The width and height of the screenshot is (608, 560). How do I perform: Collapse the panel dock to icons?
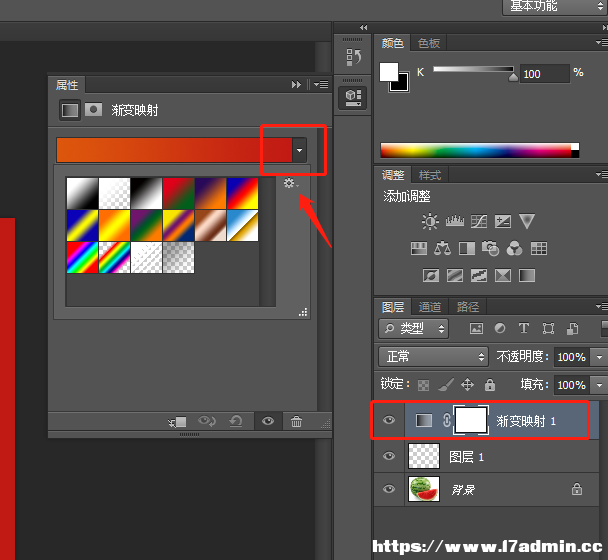point(605,28)
